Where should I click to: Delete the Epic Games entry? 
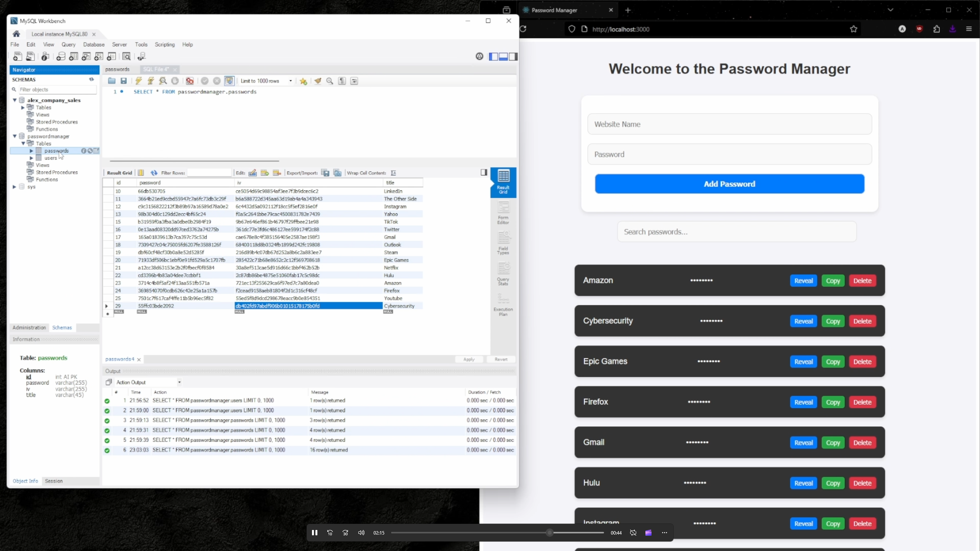pyautogui.click(x=862, y=362)
